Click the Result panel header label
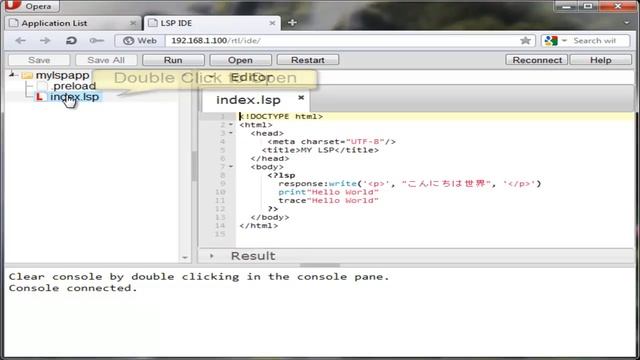Screen dimensions: 640x360 [x=253, y=256]
